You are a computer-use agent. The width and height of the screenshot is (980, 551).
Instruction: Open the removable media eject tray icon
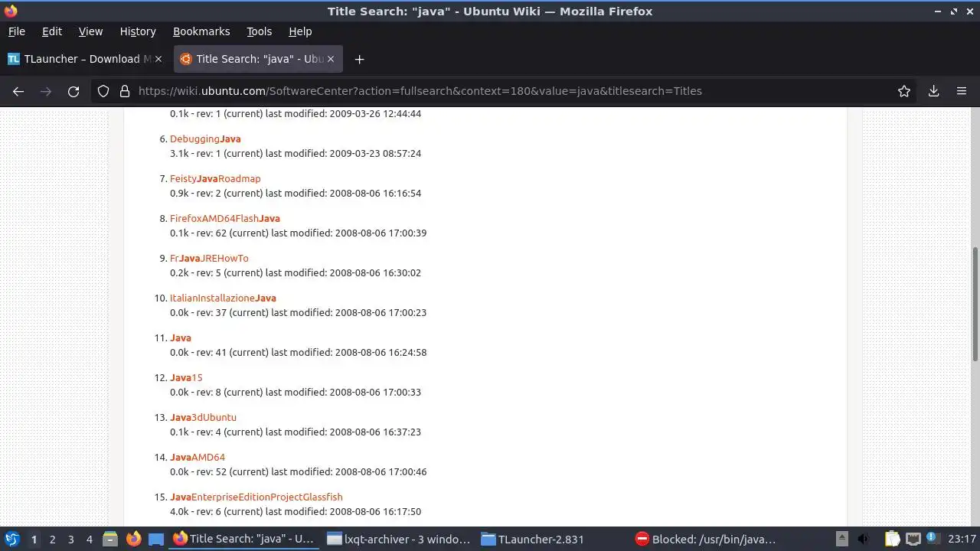pos(841,539)
